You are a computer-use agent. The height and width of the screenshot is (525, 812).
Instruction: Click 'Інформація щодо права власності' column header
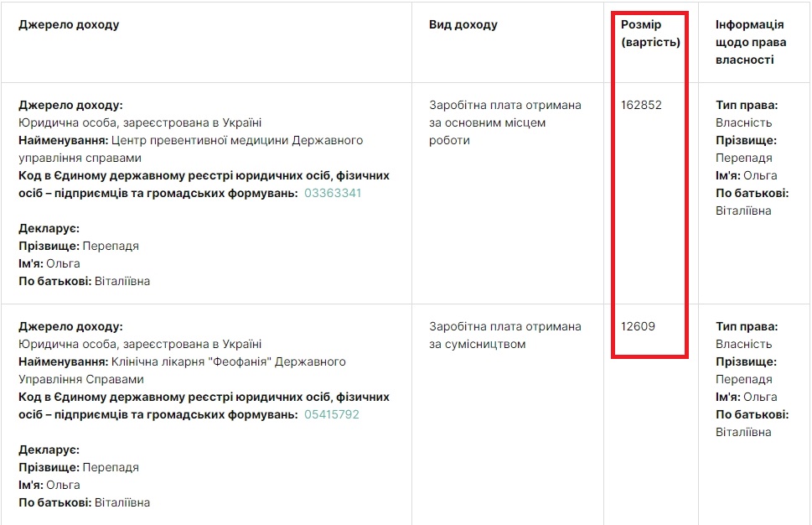(x=750, y=42)
